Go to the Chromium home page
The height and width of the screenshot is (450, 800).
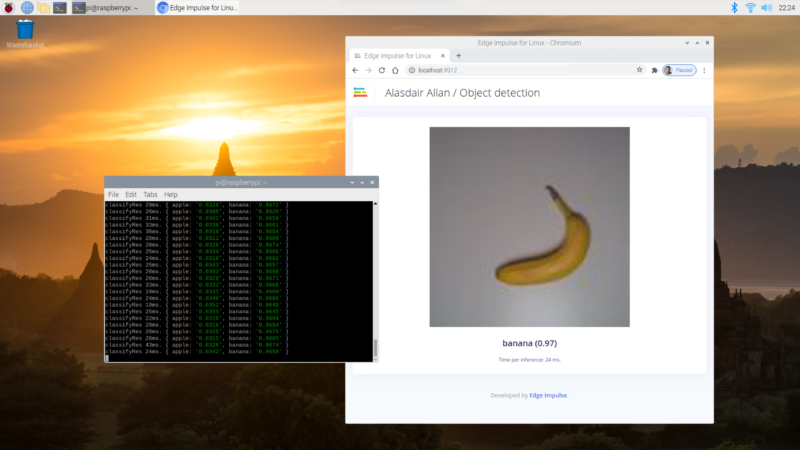[x=395, y=71]
